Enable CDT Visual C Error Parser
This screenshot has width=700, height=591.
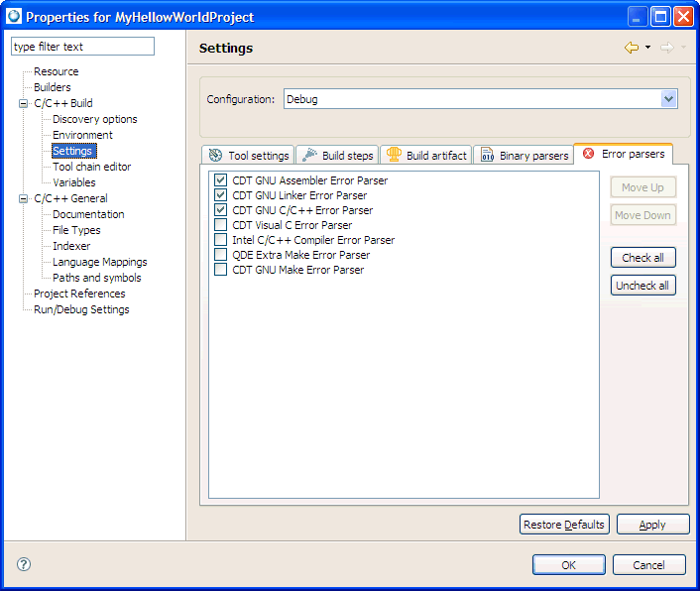(221, 225)
